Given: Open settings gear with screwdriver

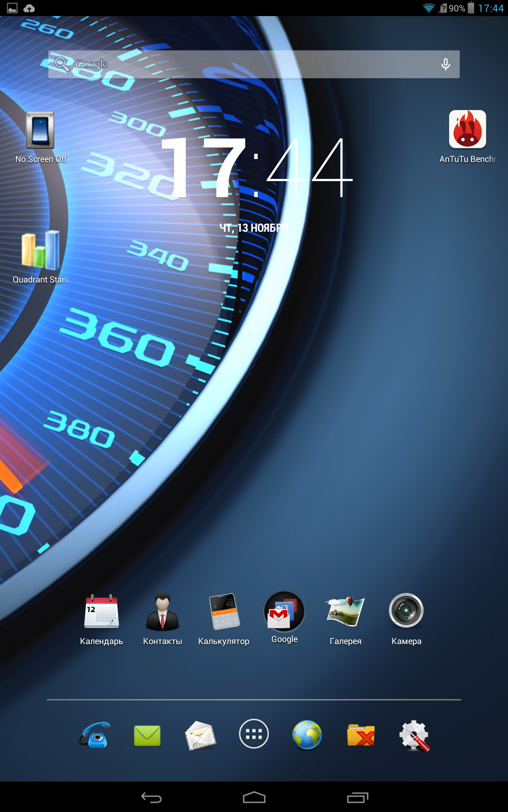Looking at the screenshot, I should [414, 735].
